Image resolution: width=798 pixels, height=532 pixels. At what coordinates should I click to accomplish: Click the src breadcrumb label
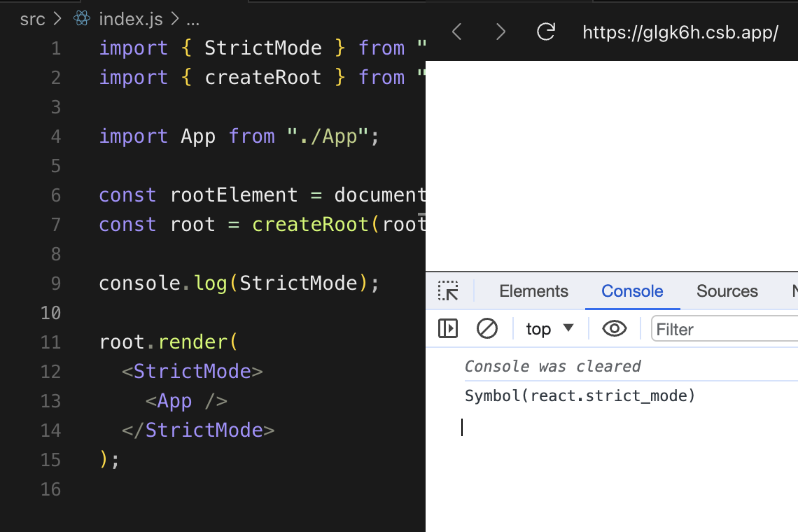32,18
